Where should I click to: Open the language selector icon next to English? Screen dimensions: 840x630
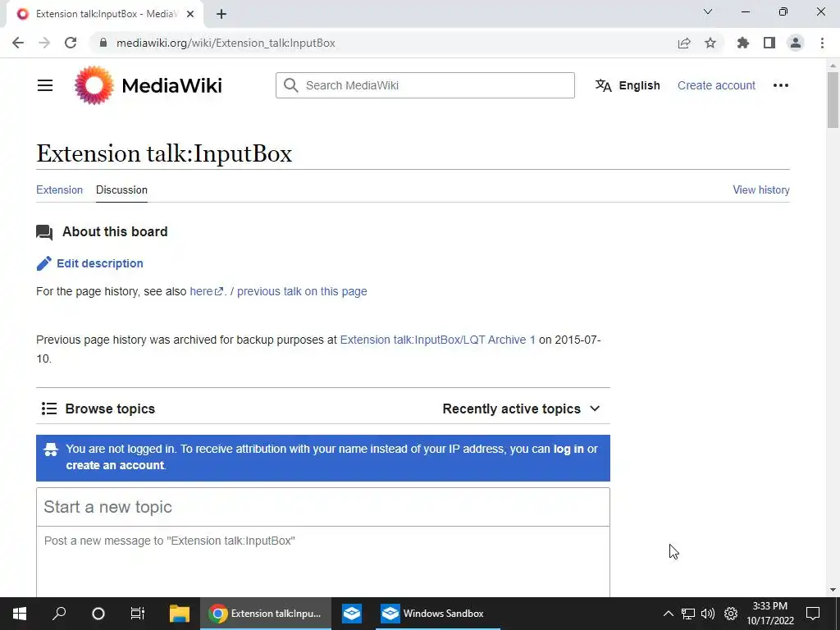[603, 85]
